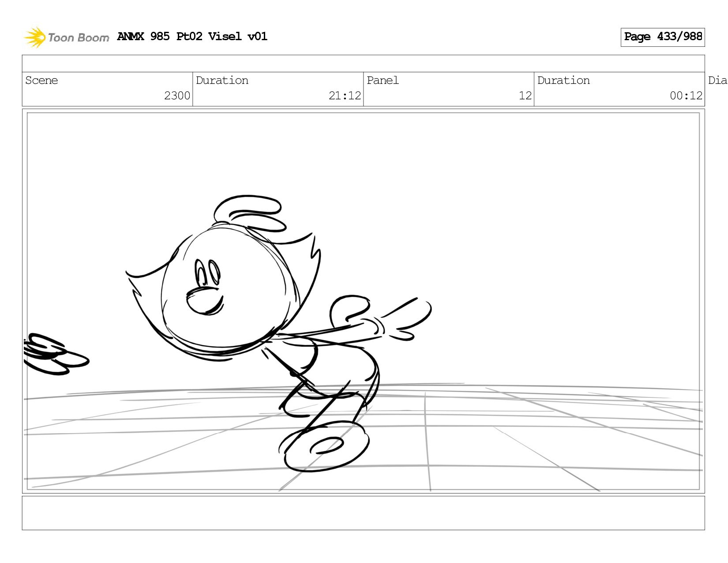Select scene duration value 21:12
Viewport: 728px width, 563px height.
pos(345,96)
